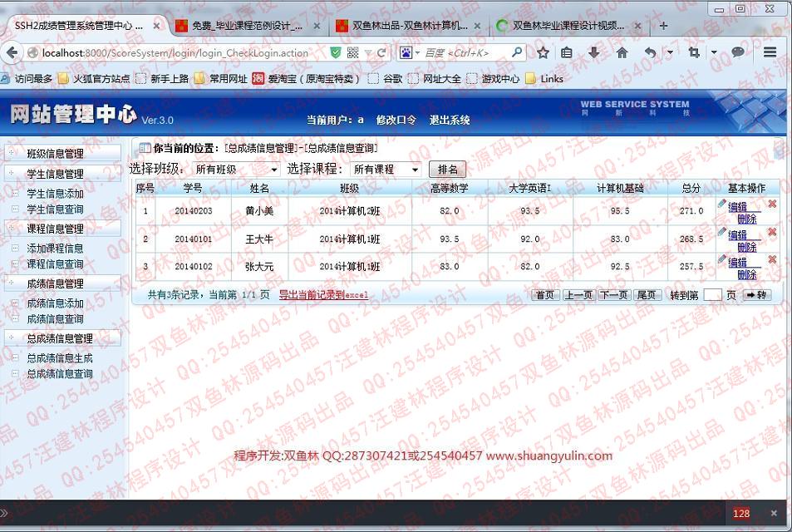Screen dimensions: 792x532
Task: Open 成绩信息查询 in the sidebar
Action: point(55,319)
